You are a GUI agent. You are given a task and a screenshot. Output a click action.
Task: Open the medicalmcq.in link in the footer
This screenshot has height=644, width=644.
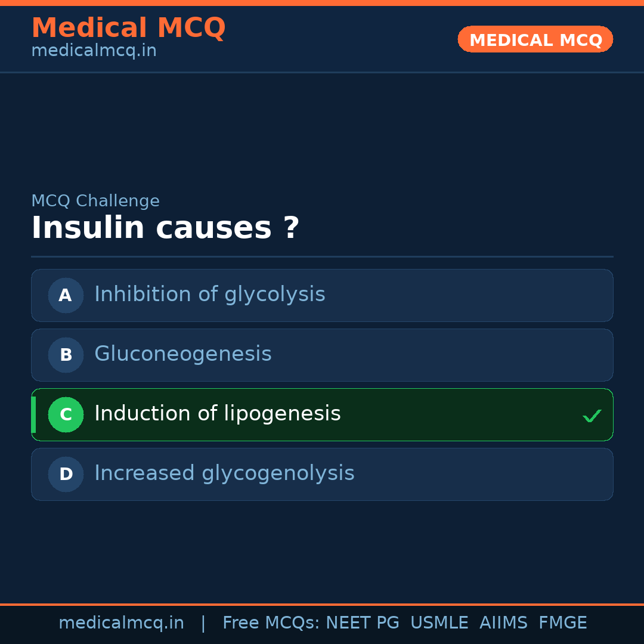(121, 623)
